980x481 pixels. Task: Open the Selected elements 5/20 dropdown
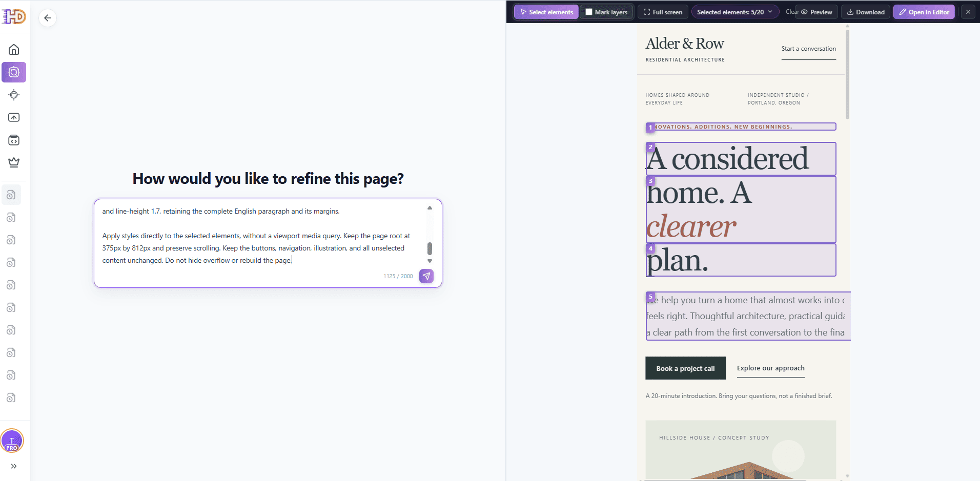[x=734, y=12]
